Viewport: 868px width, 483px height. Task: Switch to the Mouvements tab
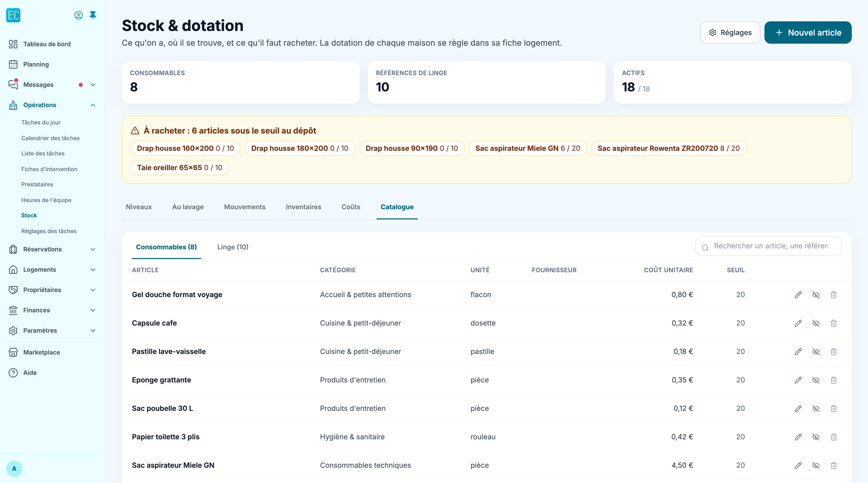pyautogui.click(x=245, y=207)
